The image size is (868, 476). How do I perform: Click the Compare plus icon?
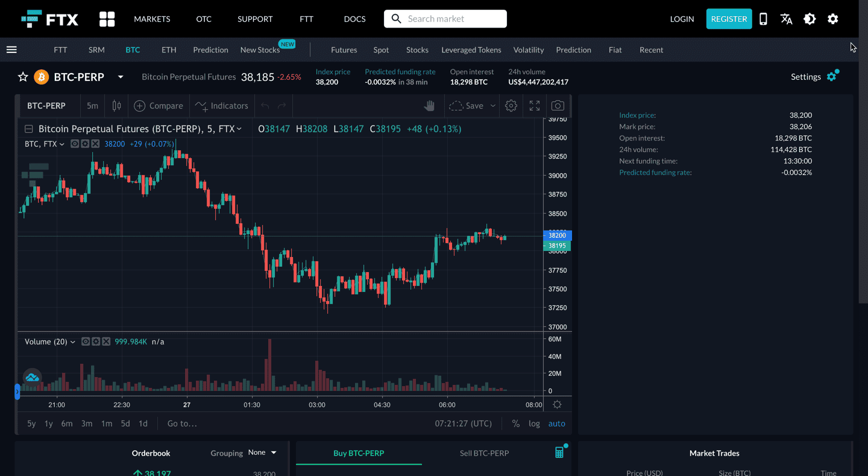pos(140,106)
